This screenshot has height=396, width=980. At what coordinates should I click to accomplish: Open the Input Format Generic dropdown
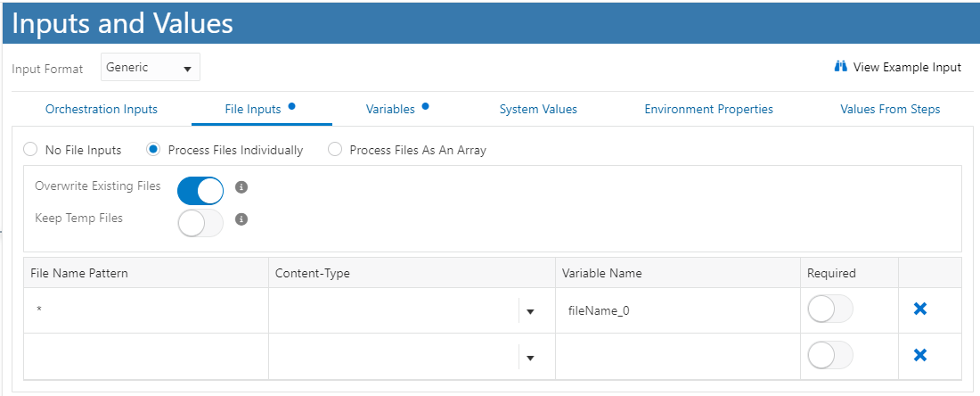(x=150, y=67)
